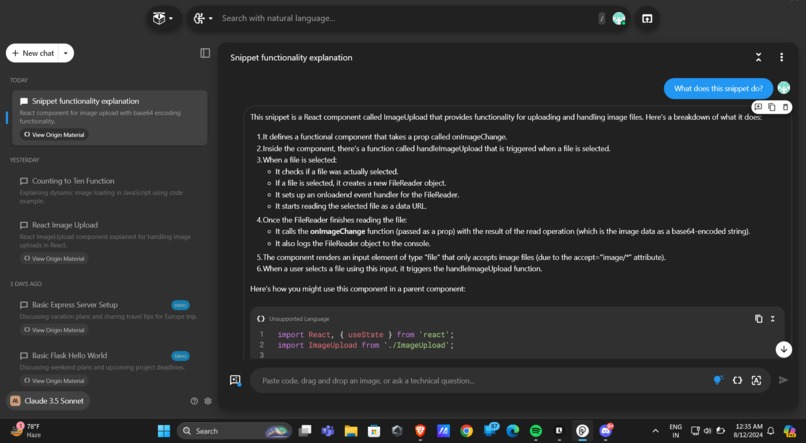Screen dimensions: 806x443
Task: Open the settings gear in the sidebar footer
Action: tap(208, 401)
